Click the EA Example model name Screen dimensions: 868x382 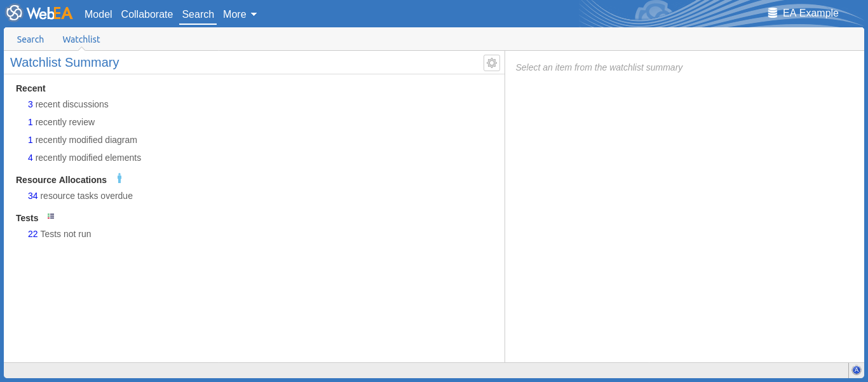810,13
